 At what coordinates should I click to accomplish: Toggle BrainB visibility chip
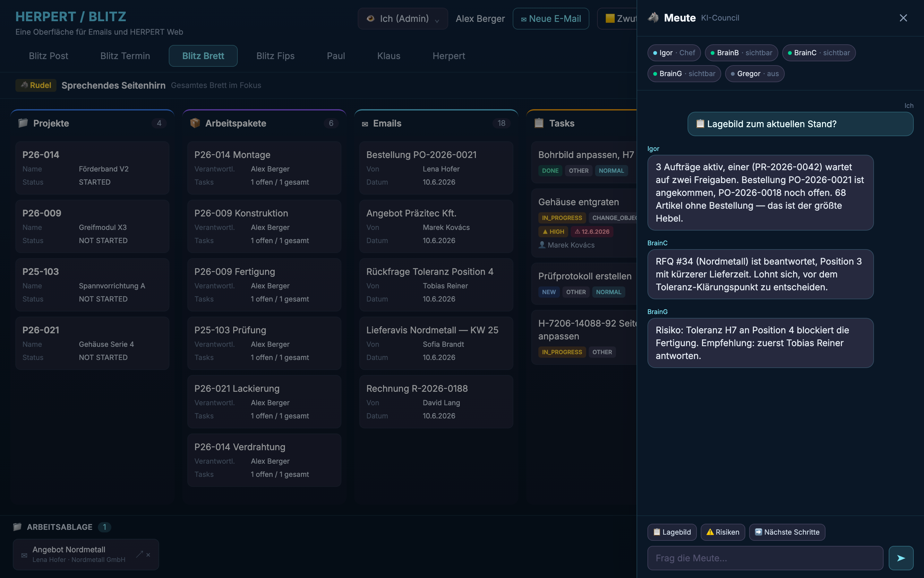tap(741, 53)
